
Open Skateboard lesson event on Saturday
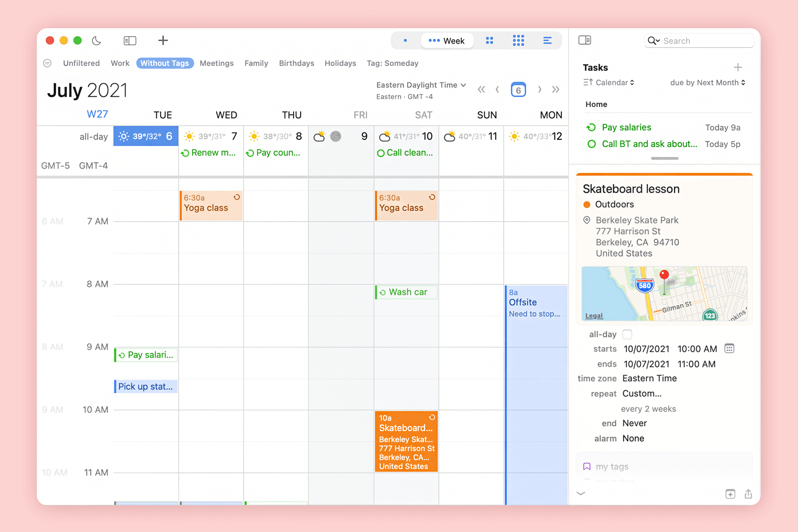coord(406,442)
